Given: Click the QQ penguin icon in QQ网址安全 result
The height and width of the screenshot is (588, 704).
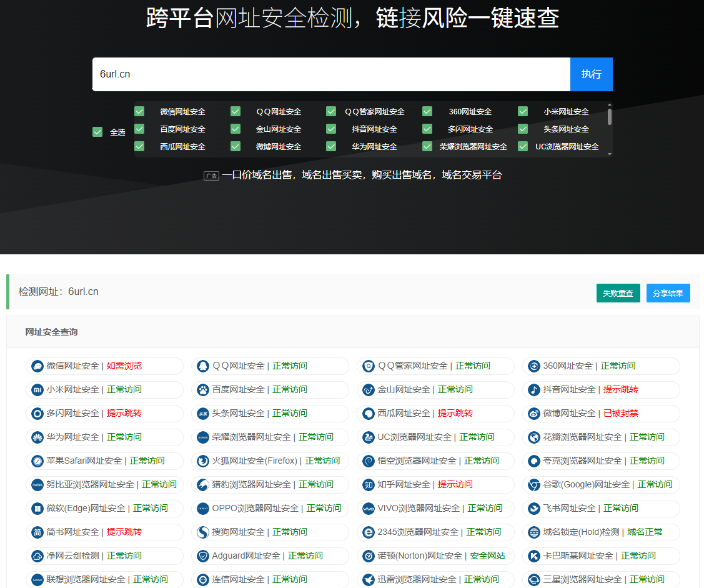Looking at the screenshot, I should point(203,366).
